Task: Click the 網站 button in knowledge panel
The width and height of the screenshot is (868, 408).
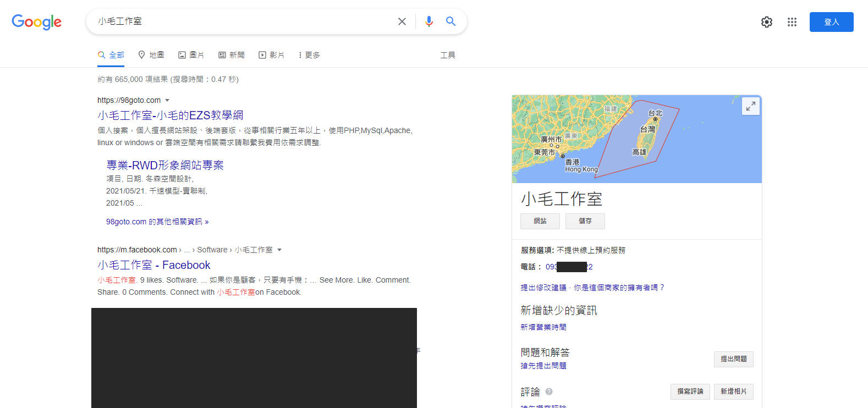Action: [540, 221]
